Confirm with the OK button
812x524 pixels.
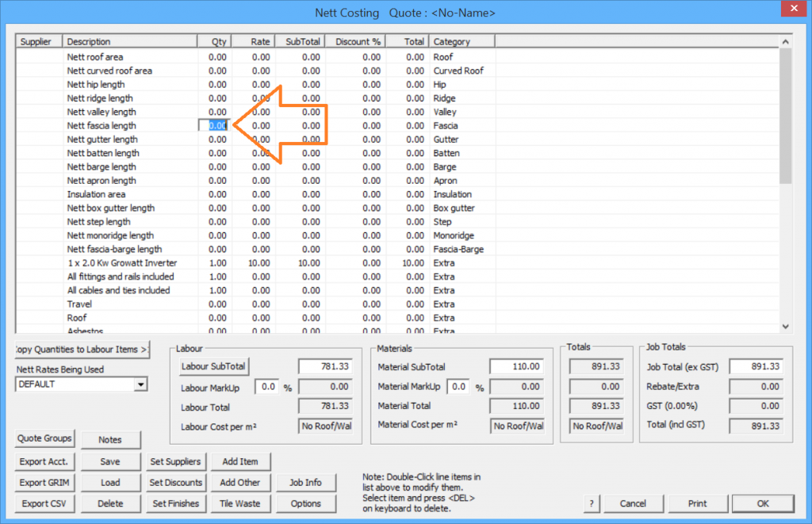[x=763, y=503]
